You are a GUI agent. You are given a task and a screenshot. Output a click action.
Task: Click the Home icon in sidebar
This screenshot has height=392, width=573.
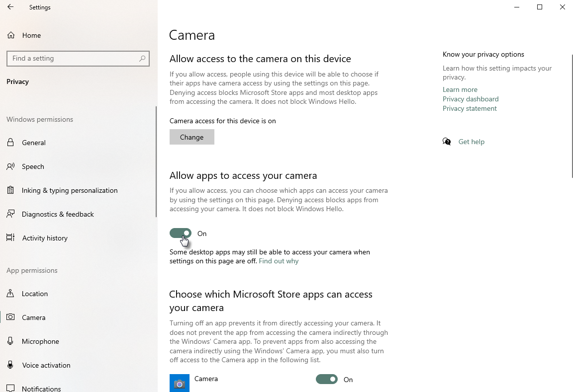11,35
